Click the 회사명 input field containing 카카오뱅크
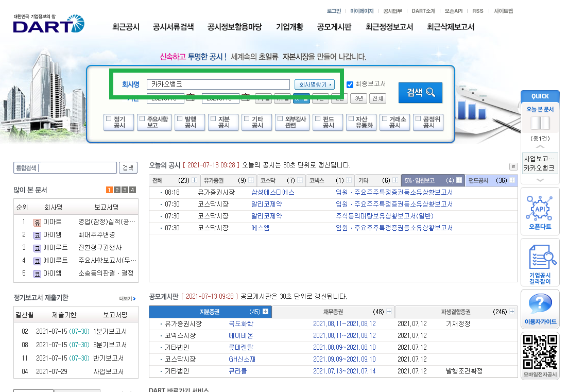568x392 pixels. coord(218,84)
